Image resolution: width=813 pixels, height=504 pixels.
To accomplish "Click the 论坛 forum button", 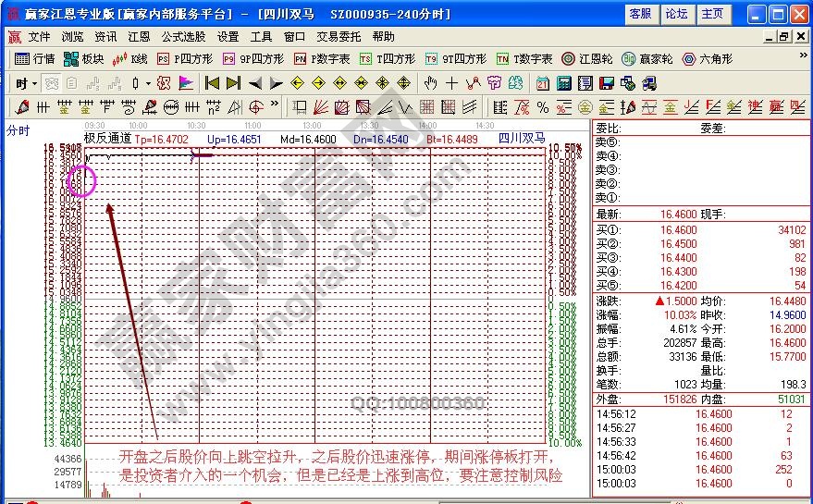I will [676, 14].
